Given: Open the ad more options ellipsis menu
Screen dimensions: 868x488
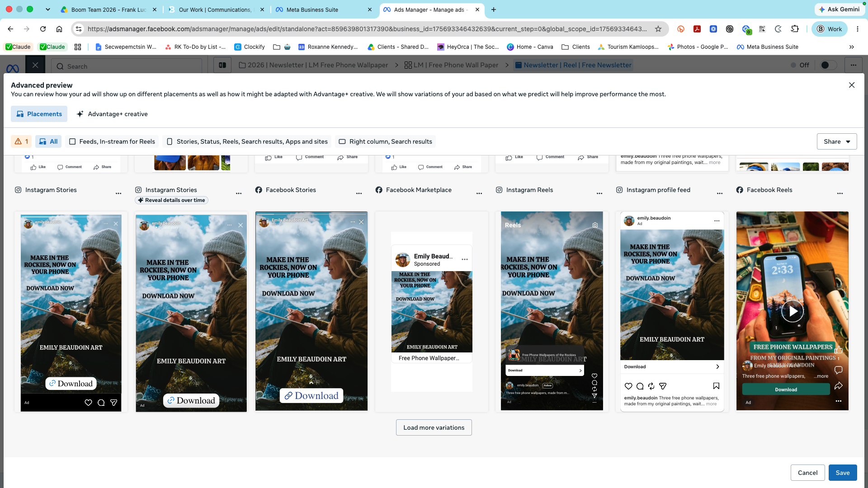Looking at the screenshot, I should 854,65.
